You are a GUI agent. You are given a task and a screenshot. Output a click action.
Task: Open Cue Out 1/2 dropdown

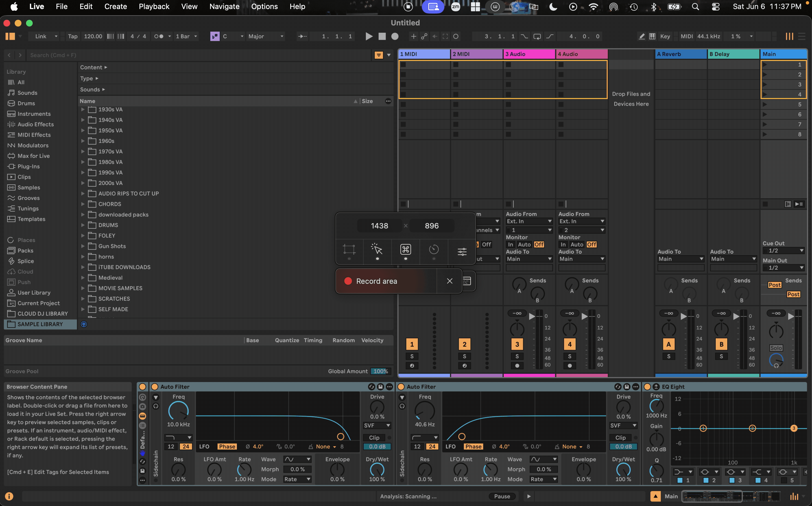783,251
